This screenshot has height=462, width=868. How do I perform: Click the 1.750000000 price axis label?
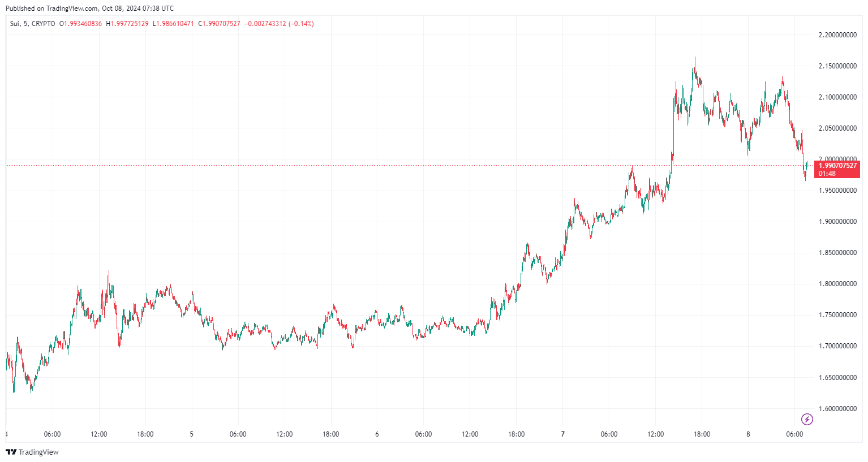(837, 315)
